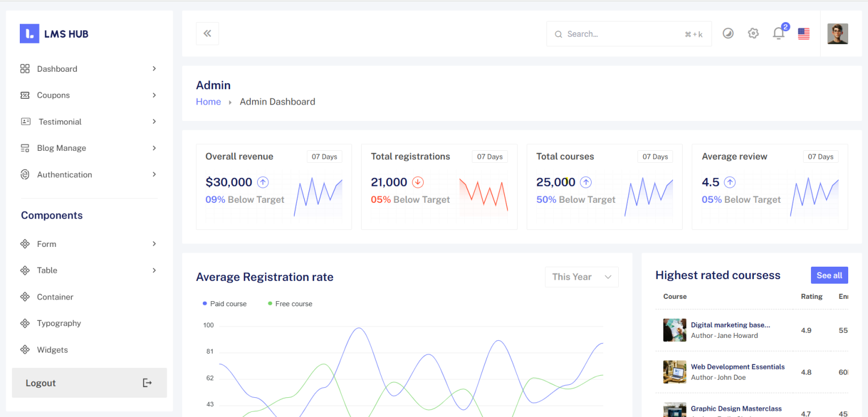Click the settings gear in the header

click(x=753, y=33)
